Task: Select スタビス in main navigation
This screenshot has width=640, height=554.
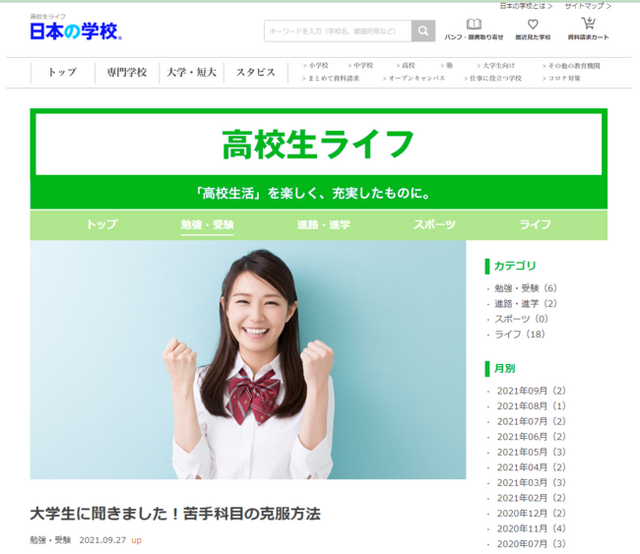Action: click(x=256, y=72)
